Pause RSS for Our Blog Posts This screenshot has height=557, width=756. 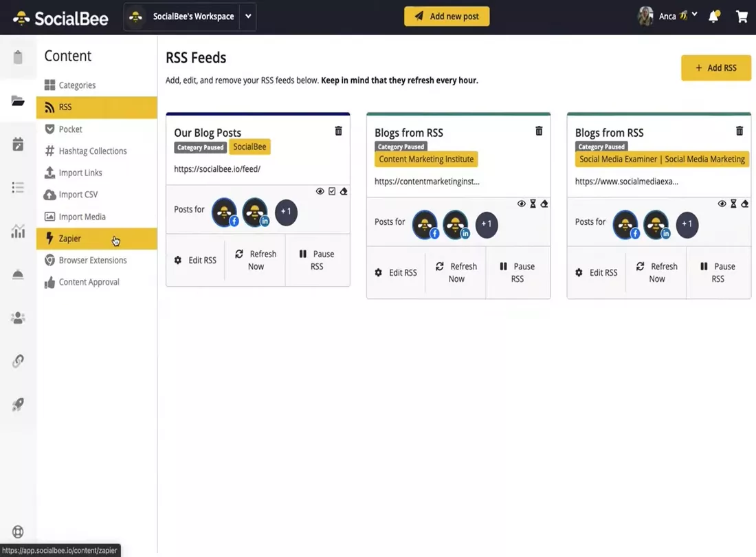tap(317, 260)
